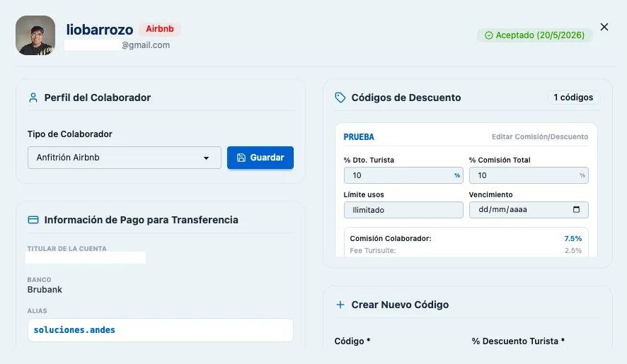Image resolution: width=627 pixels, height=364 pixels.
Task: Click the Límite usos Ilimitado field
Action: [403, 210]
